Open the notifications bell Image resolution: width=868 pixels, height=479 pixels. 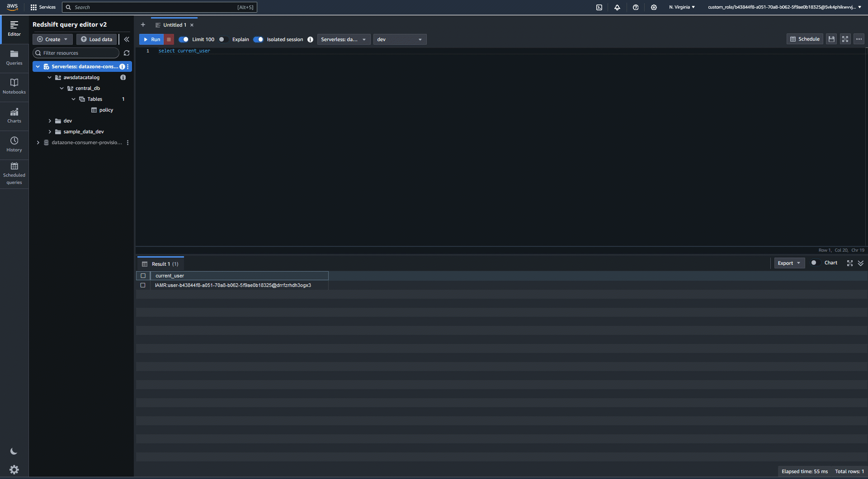pyautogui.click(x=617, y=7)
